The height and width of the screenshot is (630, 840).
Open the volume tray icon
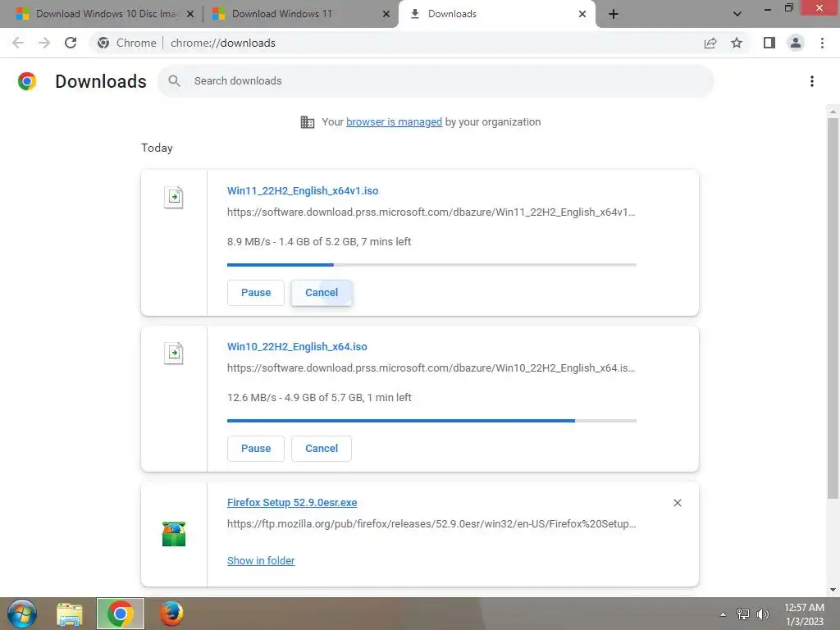[763, 614]
